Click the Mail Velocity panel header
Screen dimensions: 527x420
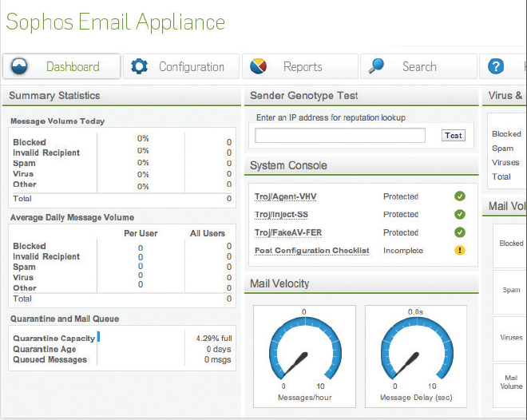[361, 284]
